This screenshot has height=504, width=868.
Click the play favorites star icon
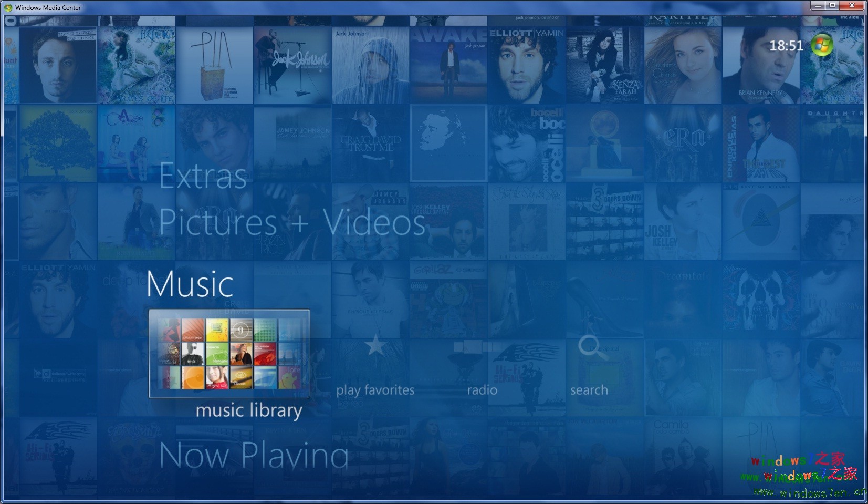(x=375, y=345)
